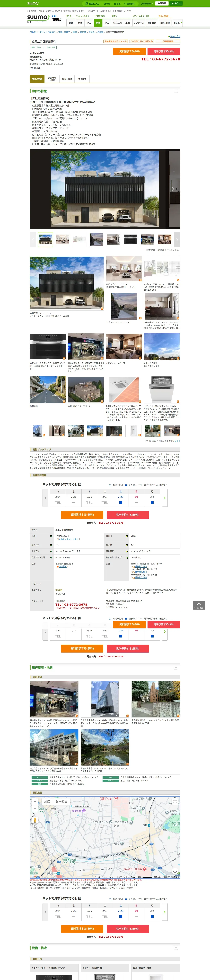Show later dates in the bottom schedule calendar
Screen dimensions: 210x980
[165, 912]
